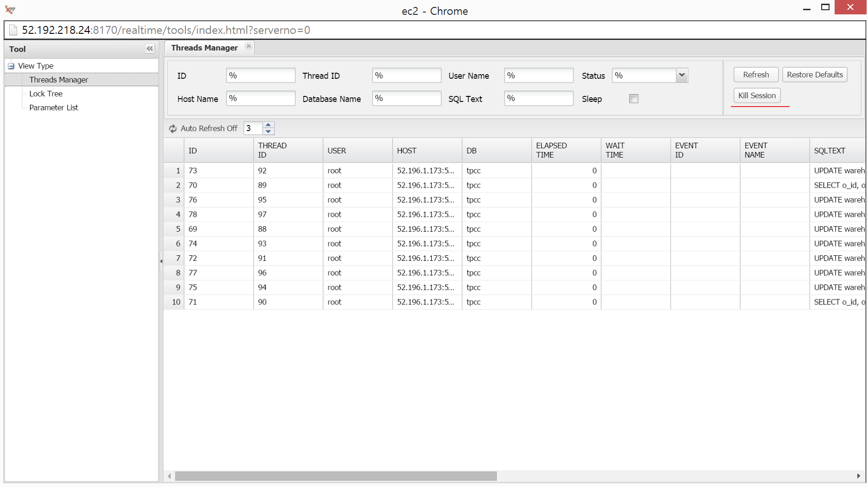The width and height of the screenshot is (868, 487).
Task: Select the row with thread ID 96
Action: [514, 273]
